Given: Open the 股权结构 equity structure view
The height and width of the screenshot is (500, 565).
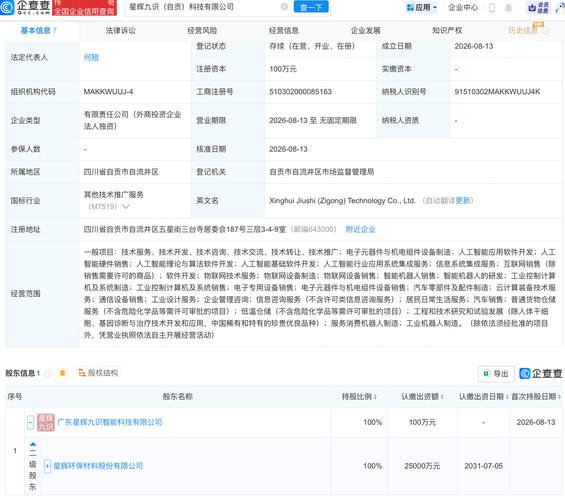Looking at the screenshot, I should (x=98, y=373).
